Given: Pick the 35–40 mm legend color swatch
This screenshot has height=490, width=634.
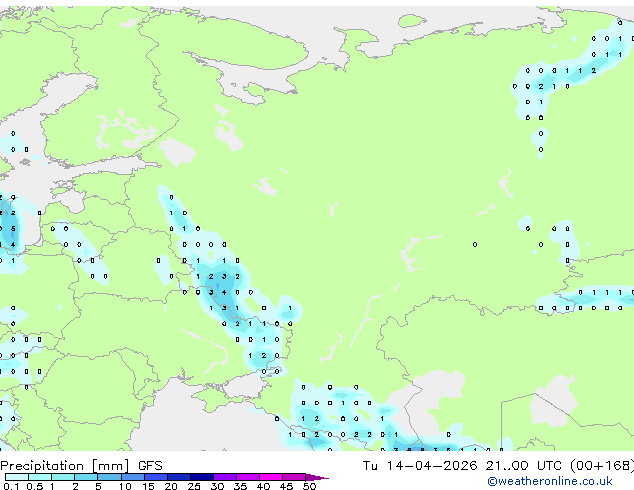Looking at the screenshot, I should click(x=248, y=477).
